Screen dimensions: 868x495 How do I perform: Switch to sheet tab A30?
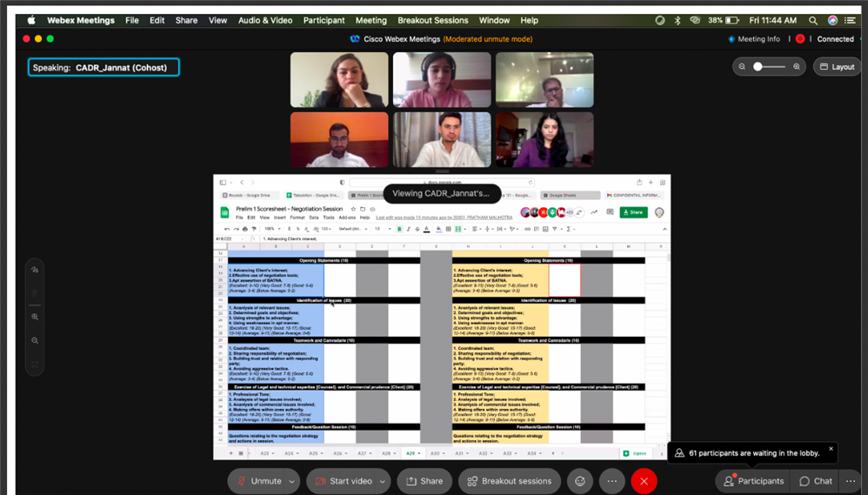pyautogui.click(x=437, y=453)
